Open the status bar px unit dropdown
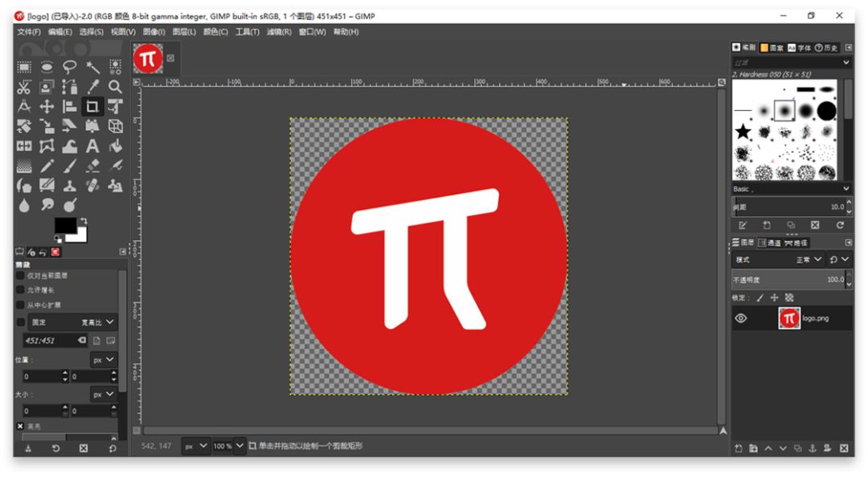868x478 pixels. pos(196,446)
